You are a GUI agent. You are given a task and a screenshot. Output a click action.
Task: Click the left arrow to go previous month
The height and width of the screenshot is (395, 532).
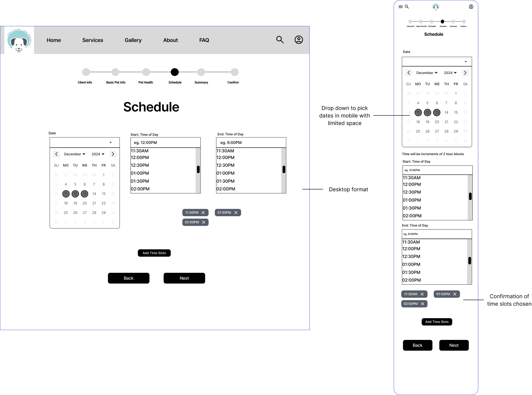56,154
